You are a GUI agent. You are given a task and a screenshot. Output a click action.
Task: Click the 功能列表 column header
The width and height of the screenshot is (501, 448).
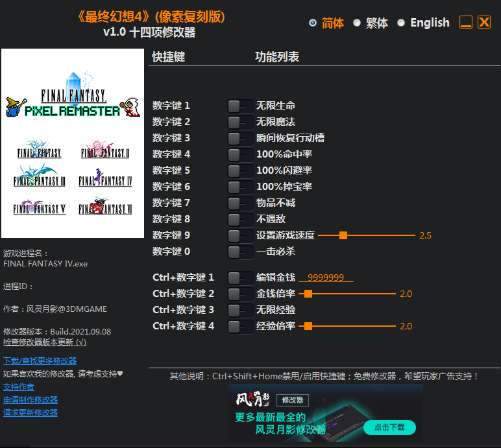(277, 57)
